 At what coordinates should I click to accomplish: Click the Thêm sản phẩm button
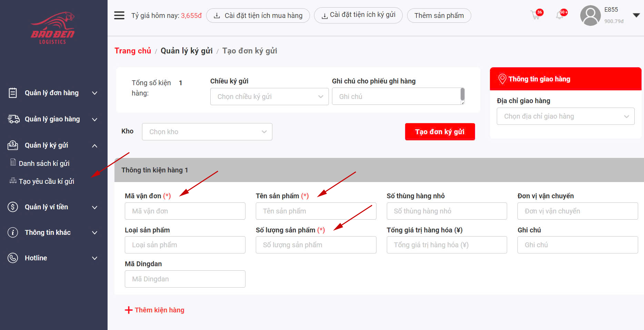pos(439,16)
